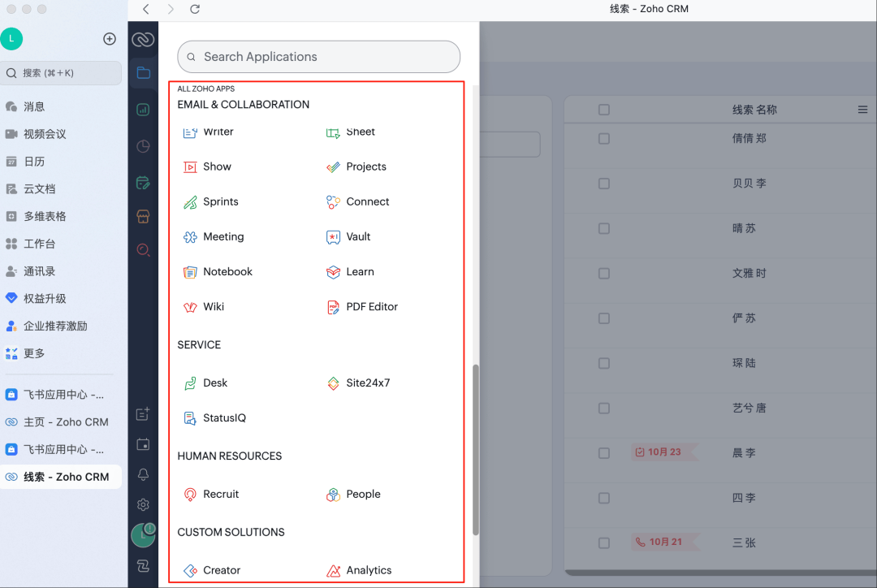The height and width of the screenshot is (588, 877).
Task: Click the Search Applications field
Action: 319,57
